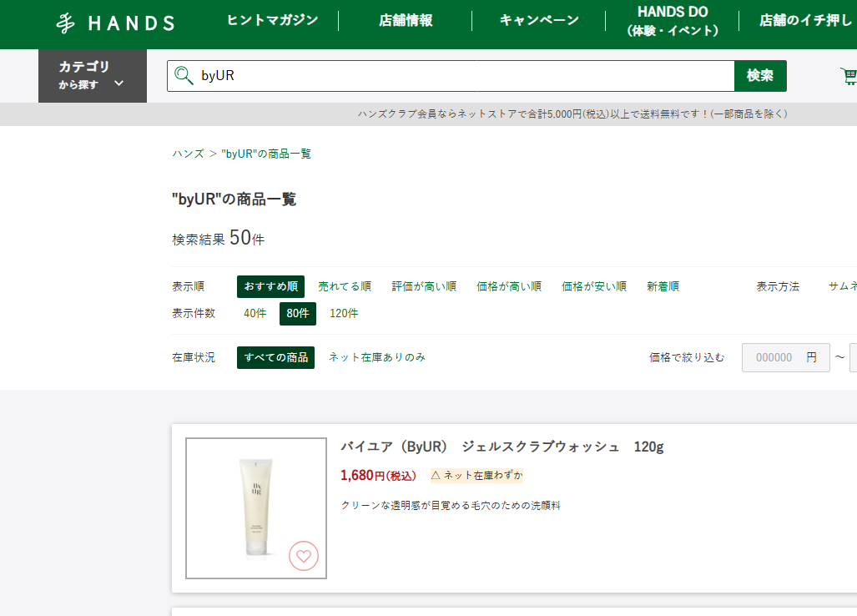Viewport: 857px width, 616px height.
Task: Click the 検索結果 50件 count text
Action: (218, 239)
